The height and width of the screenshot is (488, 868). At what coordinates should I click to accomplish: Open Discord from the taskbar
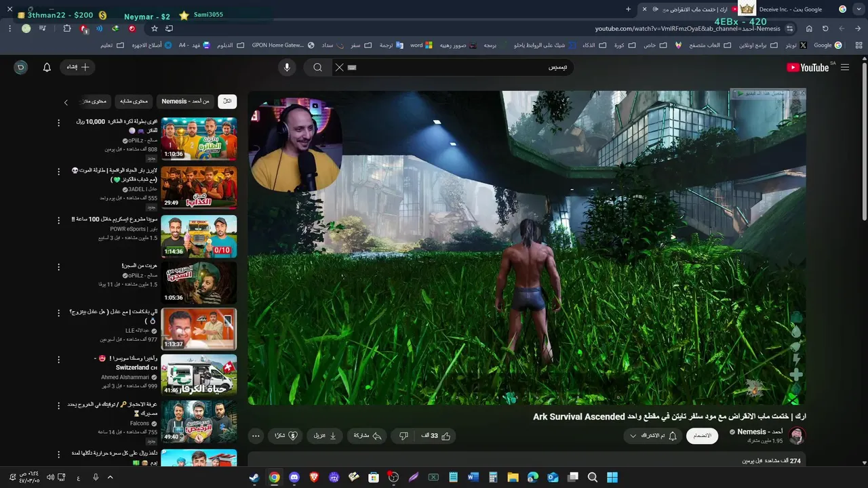click(x=294, y=477)
